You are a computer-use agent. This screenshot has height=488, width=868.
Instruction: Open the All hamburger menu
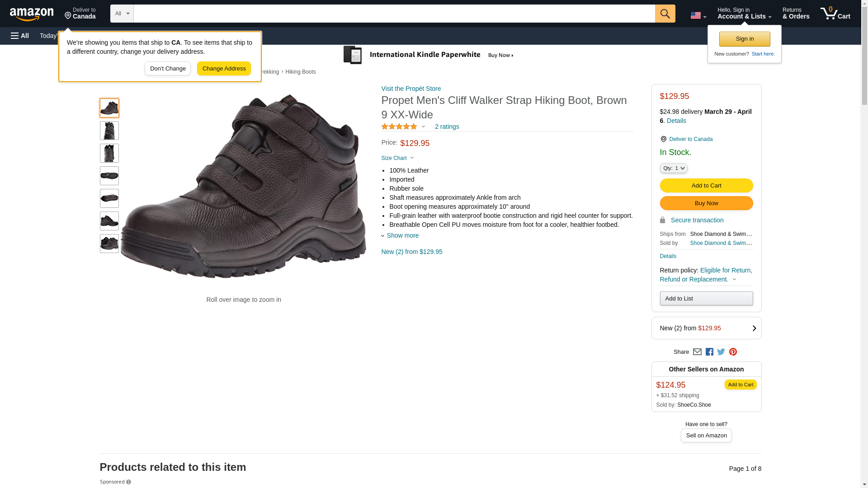click(20, 36)
